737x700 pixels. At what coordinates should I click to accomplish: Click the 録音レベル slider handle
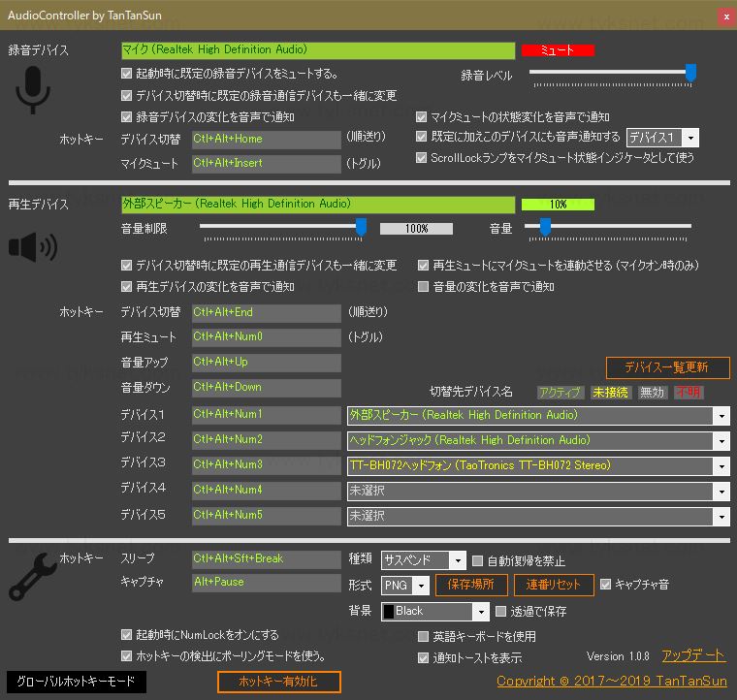(690, 73)
